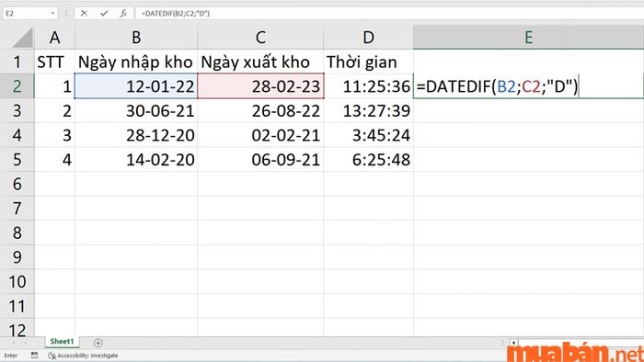
Task: Select the time cell 11:25:36
Action: [368, 86]
